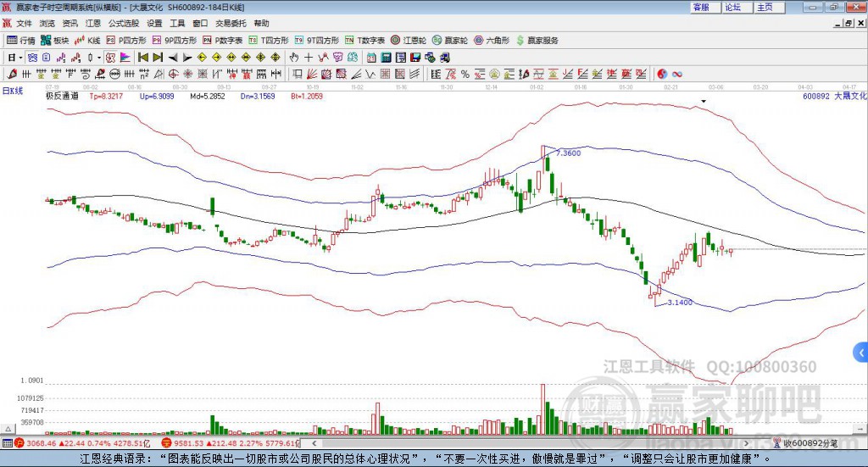Open the 9T四方形 tool
Viewport: 868px width, 467px height.
tap(317, 41)
